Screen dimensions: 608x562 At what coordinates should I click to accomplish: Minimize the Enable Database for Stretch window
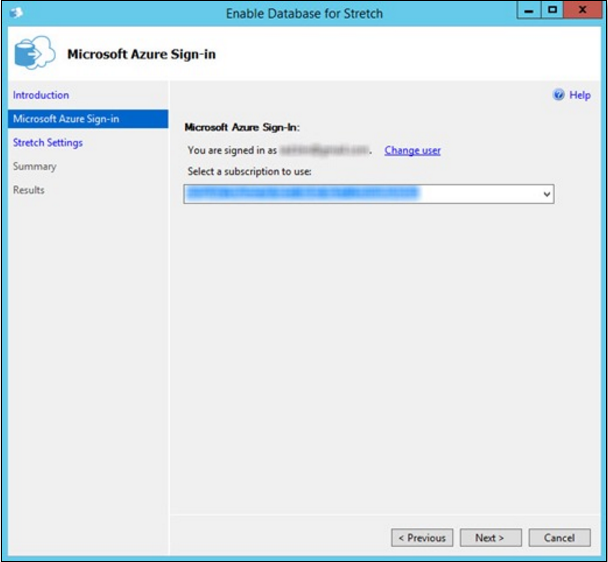click(529, 10)
